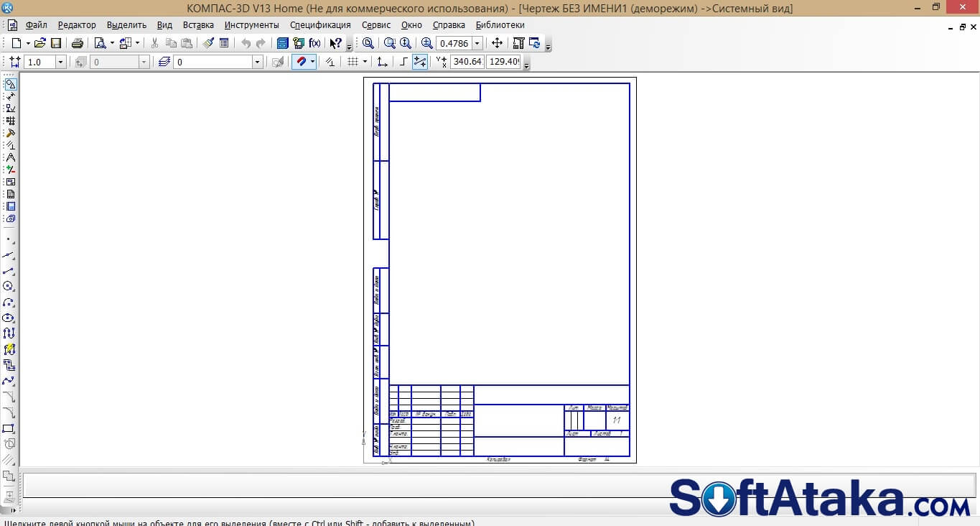
Task: Open print preview with the magnifier-page icon
Action: click(x=101, y=43)
